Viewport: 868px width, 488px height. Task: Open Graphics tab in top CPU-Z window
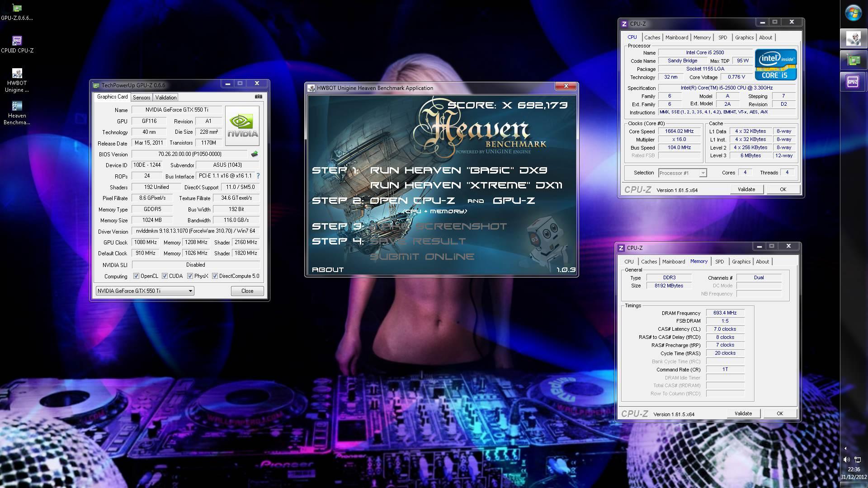(x=744, y=38)
